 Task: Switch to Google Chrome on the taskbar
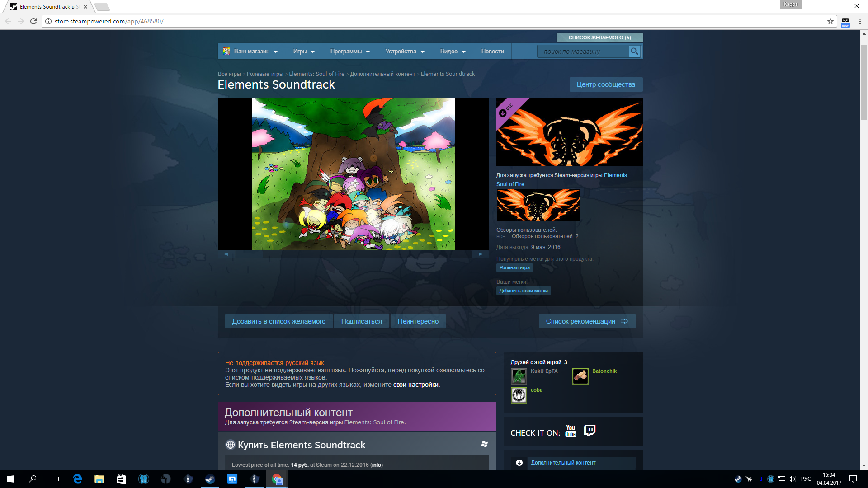click(277, 479)
